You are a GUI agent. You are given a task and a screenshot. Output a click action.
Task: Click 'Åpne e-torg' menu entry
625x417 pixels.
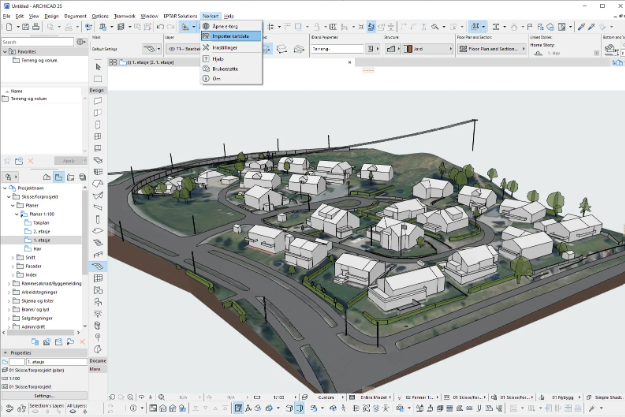(x=226, y=26)
